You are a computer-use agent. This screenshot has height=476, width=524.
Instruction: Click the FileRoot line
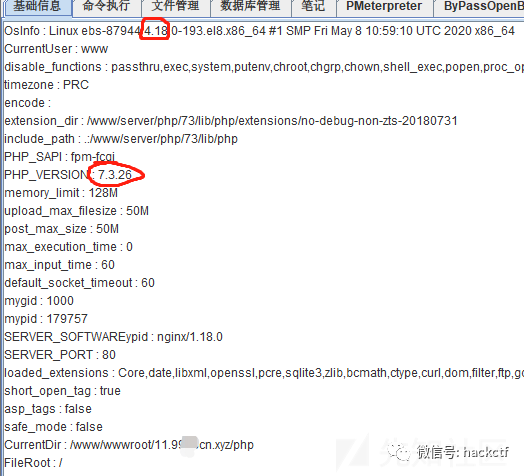click(33, 463)
